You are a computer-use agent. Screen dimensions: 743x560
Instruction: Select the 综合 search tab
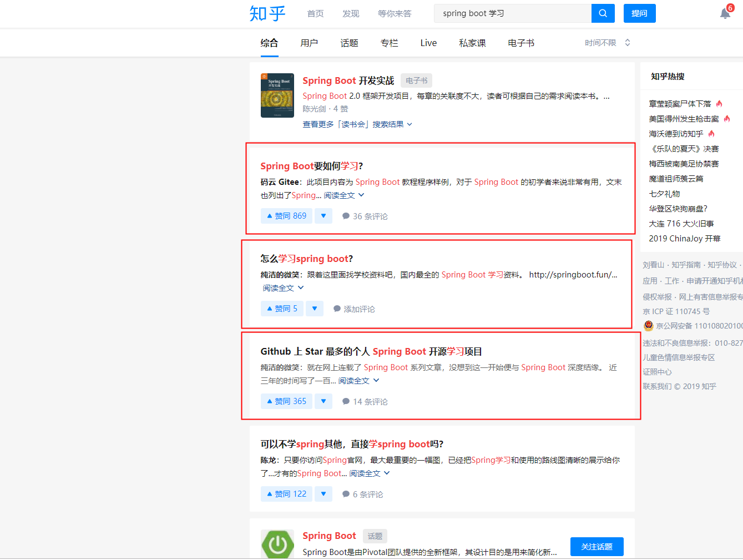270,43
